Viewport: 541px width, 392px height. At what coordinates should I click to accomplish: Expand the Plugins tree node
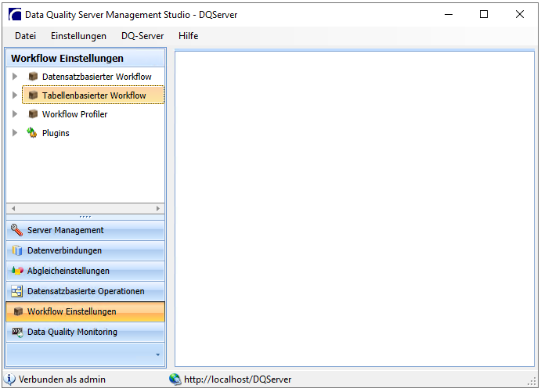15,132
